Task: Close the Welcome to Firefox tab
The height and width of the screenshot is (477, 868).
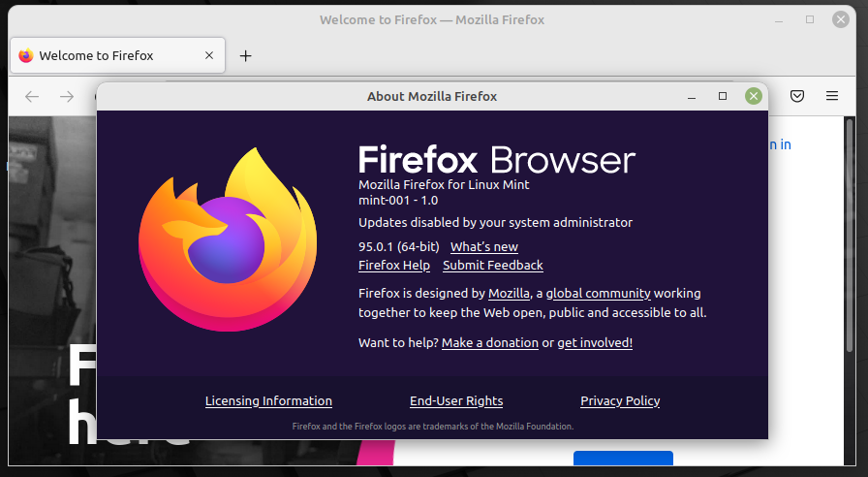Action: click(209, 56)
